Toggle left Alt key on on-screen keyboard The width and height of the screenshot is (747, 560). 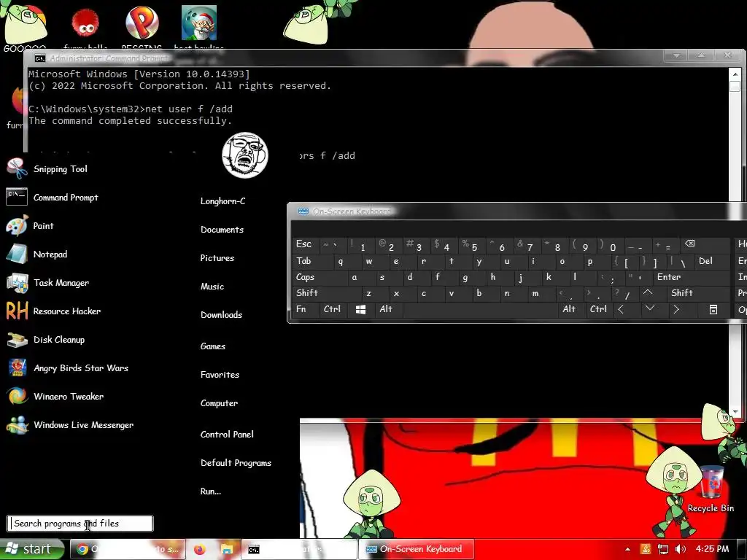tap(388, 309)
